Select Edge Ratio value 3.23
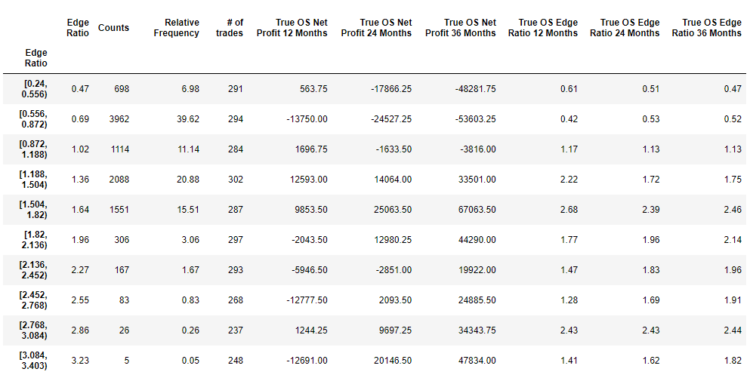Viewport: 750px width, 378px height. (80, 360)
